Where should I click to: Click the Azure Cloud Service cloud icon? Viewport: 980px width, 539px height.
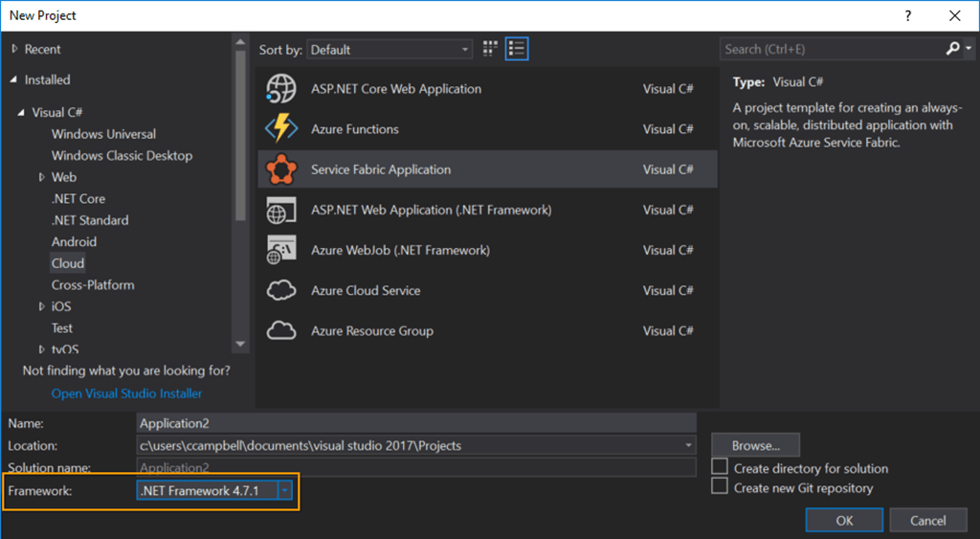[281, 290]
